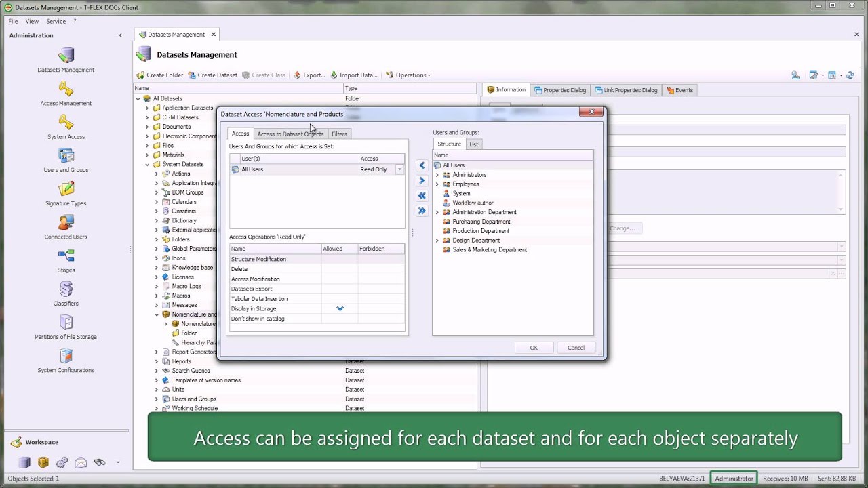
Task: Click Export toolbar button
Action: tap(309, 75)
